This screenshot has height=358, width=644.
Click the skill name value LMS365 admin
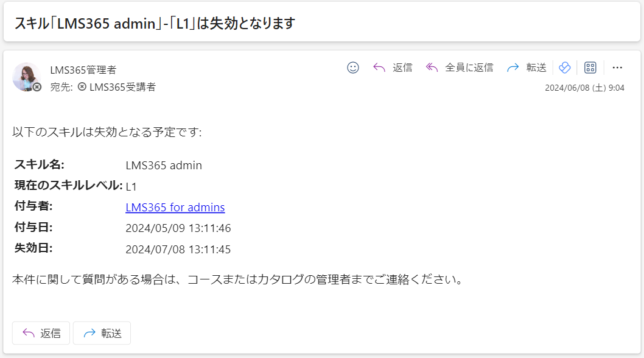tap(164, 165)
